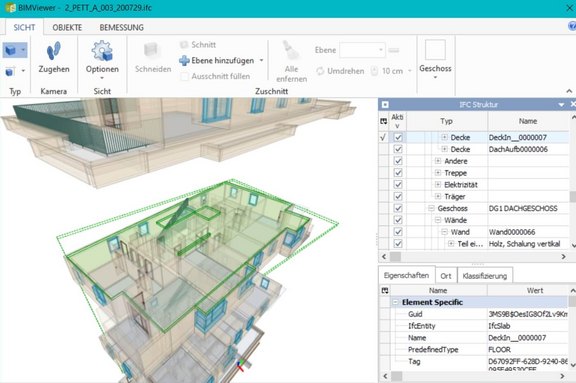Click the IFC Struktur column chooser icon
The width and height of the screenshot is (576, 383).
pyautogui.click(x=384, y=121)
